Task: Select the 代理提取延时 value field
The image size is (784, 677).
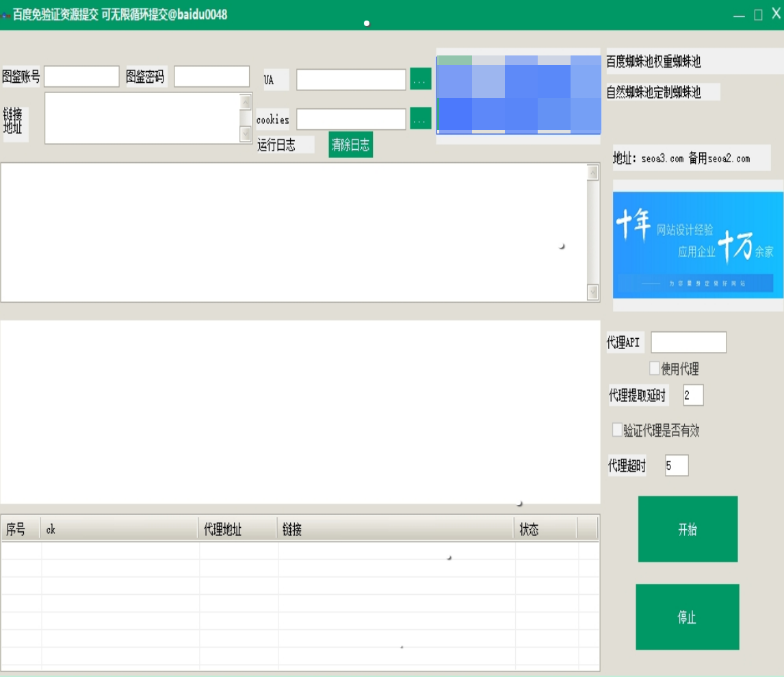Action: click(692, 395)
